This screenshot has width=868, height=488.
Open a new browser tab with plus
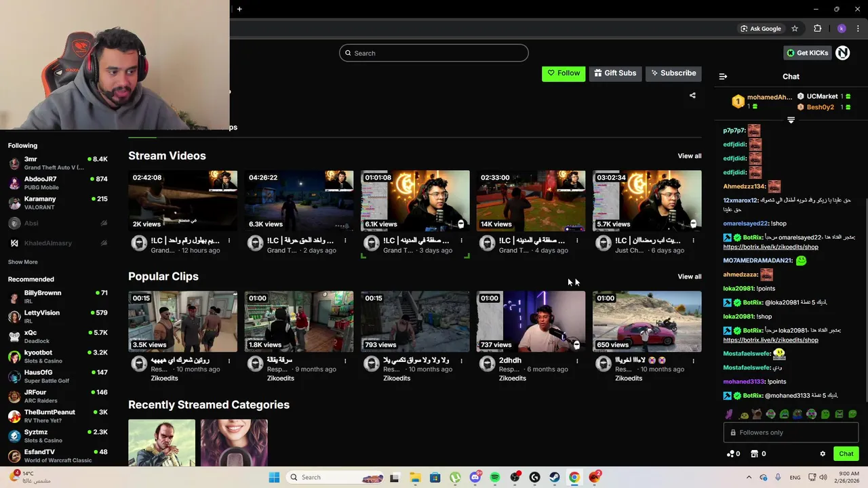tap(239, 9)
